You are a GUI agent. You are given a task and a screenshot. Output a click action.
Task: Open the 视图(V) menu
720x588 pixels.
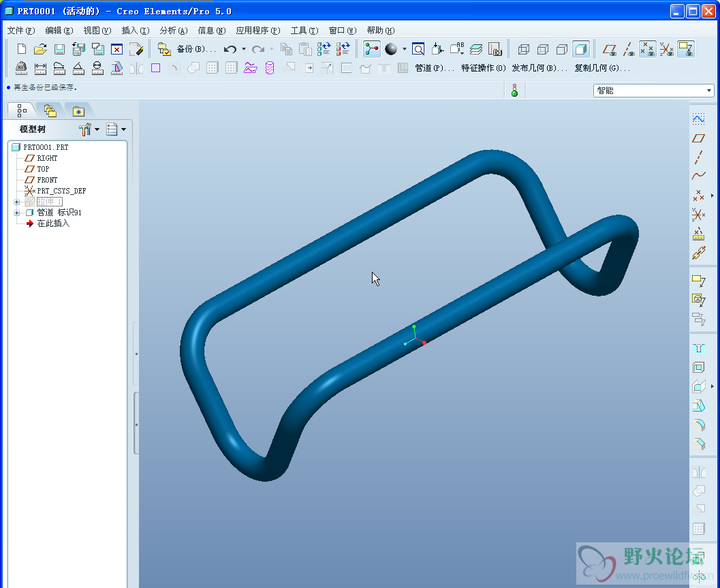point(97,30)
